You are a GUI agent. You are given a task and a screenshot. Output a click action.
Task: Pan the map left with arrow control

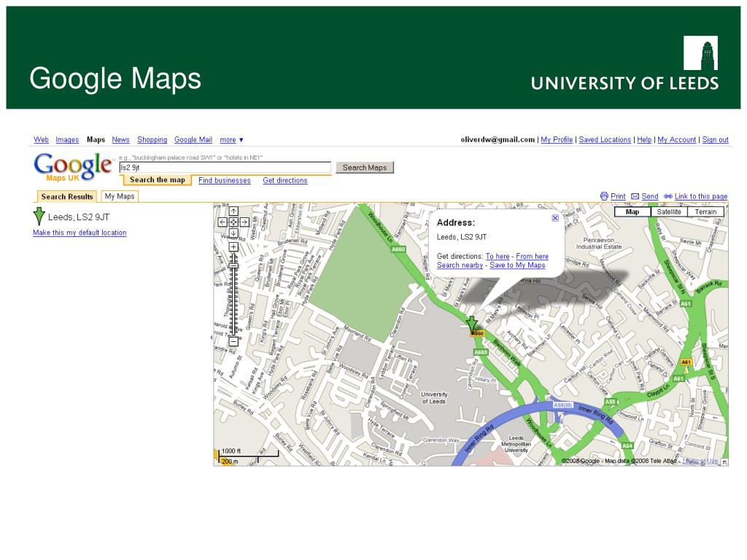[x=222, y=222]
